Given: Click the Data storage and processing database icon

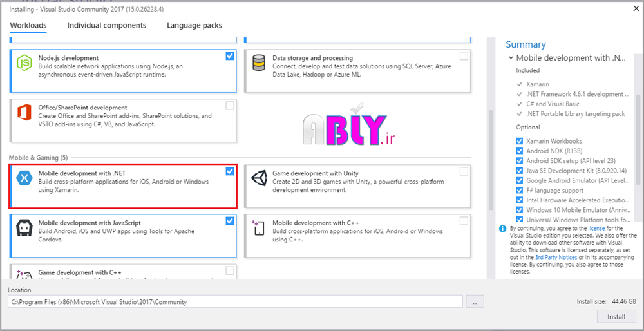Looking at the screenshot, I should tap(258, 62).
